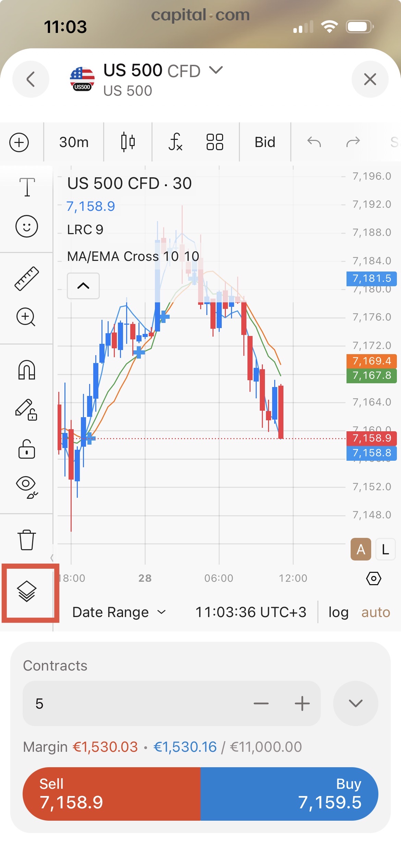Open timezone menu at 11:03:36 UTC+3
The height and width of the screenshot is (868, 401).
(x=251, y=612)
